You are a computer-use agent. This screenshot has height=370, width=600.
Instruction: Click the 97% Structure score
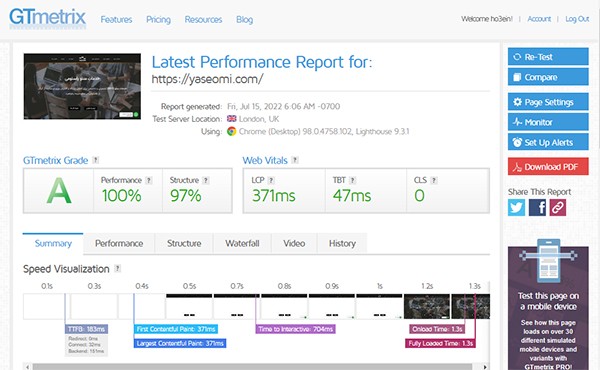[x=186, y=196]
